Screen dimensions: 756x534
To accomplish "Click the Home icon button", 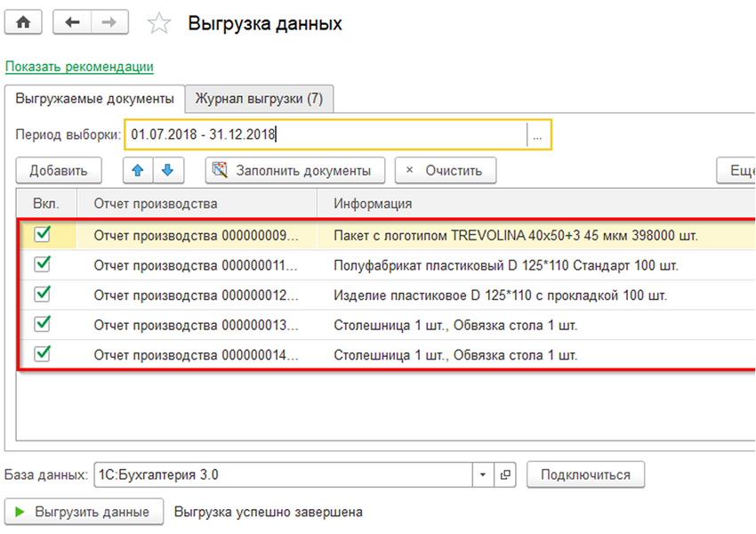I will coord(24,23).
